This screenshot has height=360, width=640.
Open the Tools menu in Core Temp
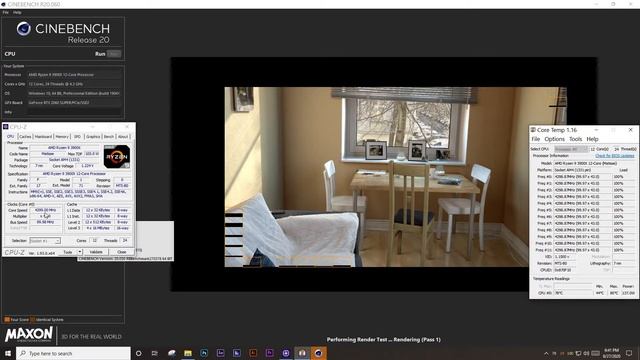point(576,139)
